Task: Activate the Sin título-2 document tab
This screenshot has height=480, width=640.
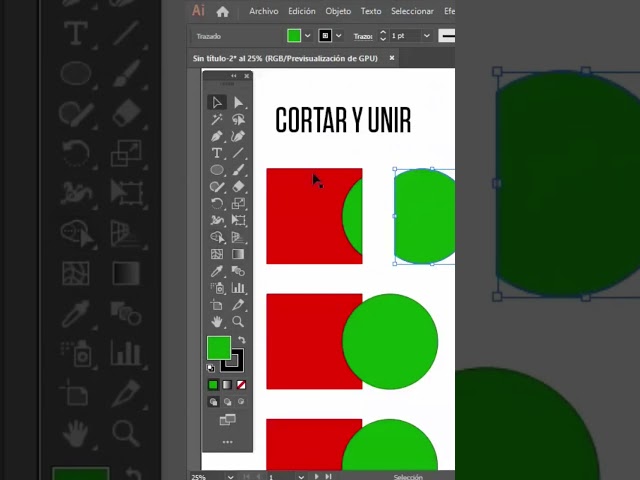Action: pyautogui.click(x=285, y=58)
